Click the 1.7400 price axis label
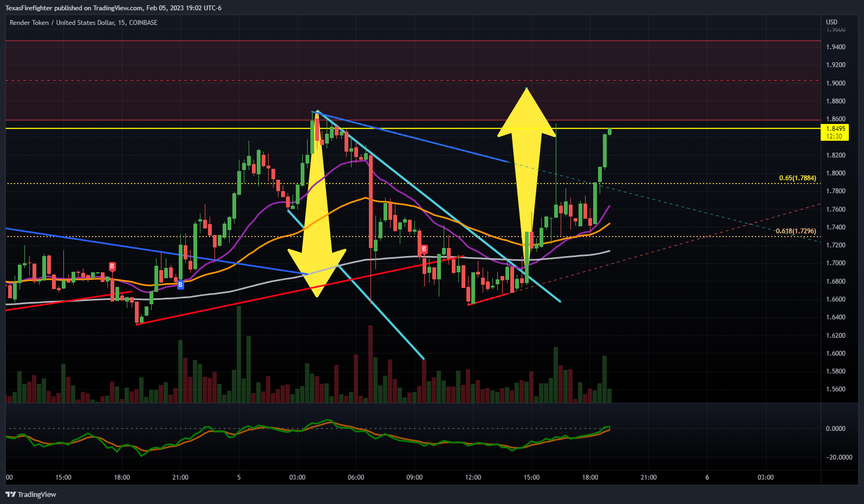 tap(835, 227)
